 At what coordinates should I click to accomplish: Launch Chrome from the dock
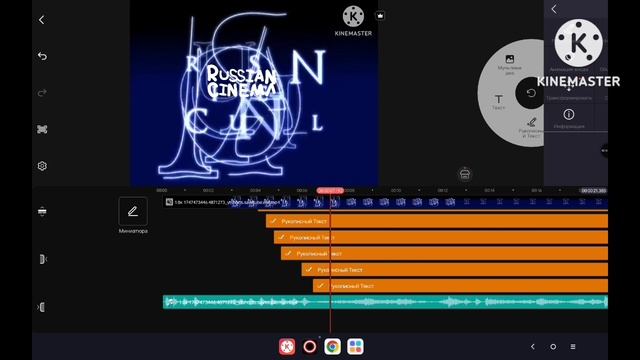point(333,347)
